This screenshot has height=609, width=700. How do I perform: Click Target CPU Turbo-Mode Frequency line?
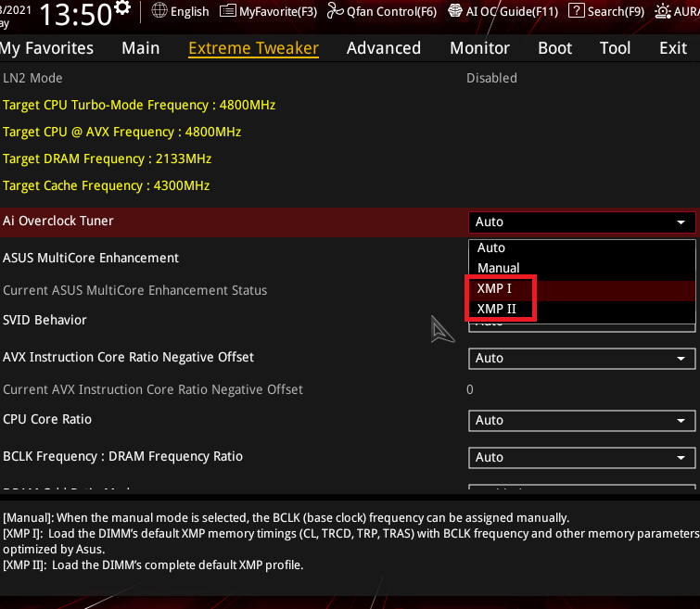pyautogui.click(x=139, y=106)
